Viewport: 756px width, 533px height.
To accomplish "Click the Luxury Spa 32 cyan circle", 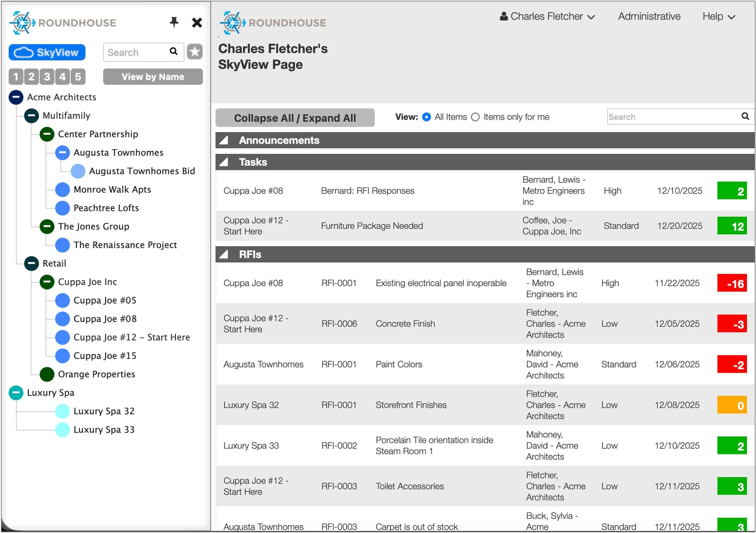I will coord(62,411).
